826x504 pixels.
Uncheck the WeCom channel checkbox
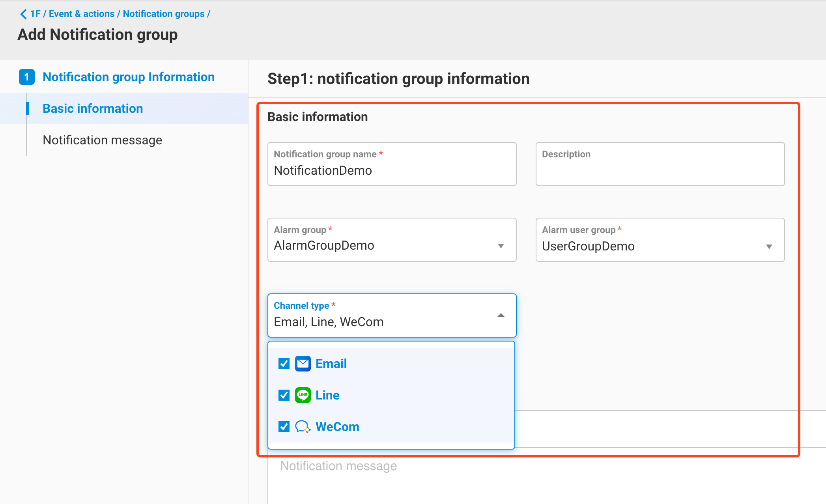(x=284, y=427)
